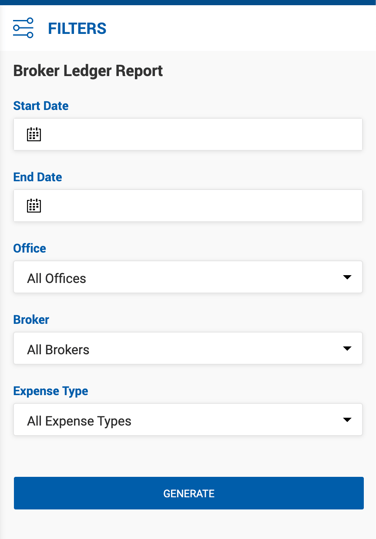The height and width of the screenshot is (539, 376).
Task: Click the Start Date label
Action: [41, 106]
